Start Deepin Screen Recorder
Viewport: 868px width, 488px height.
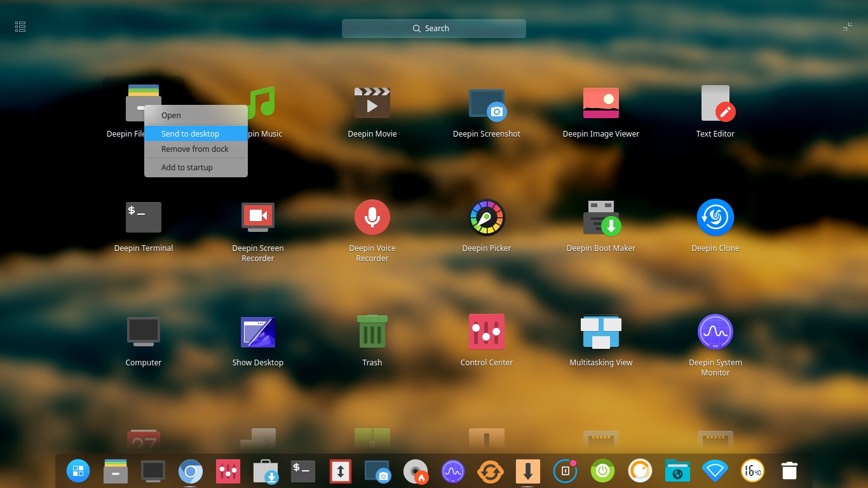click(x=257, y=217)
